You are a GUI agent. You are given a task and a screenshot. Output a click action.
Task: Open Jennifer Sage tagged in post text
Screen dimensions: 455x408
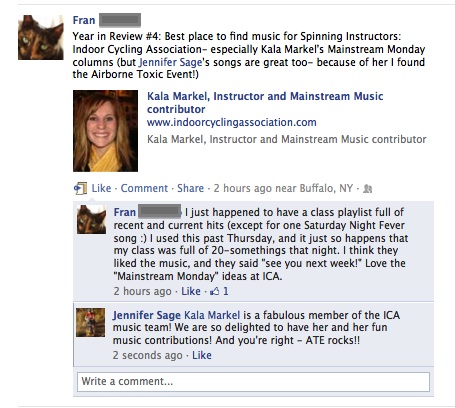pos(170,62)
